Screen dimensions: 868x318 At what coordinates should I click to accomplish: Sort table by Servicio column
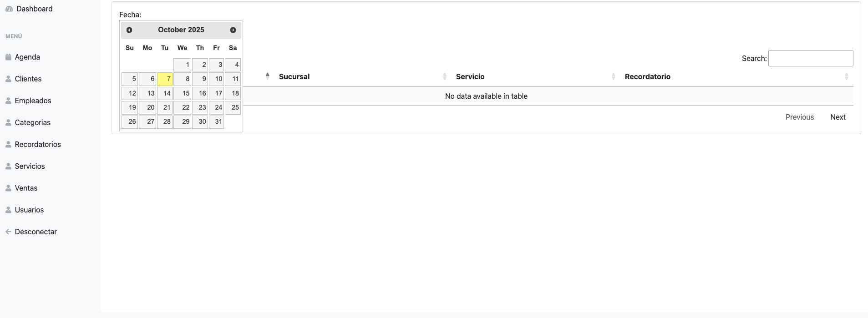(x=470, y=77)
